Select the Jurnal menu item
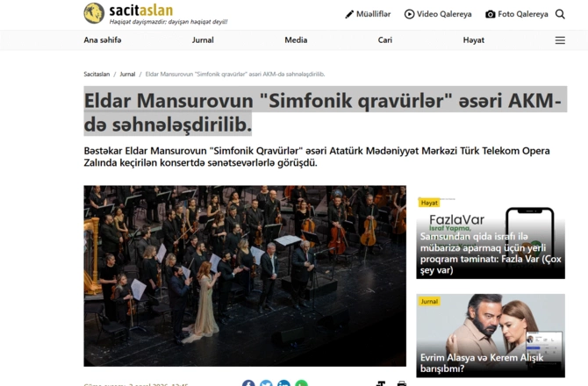 point(203,40)
